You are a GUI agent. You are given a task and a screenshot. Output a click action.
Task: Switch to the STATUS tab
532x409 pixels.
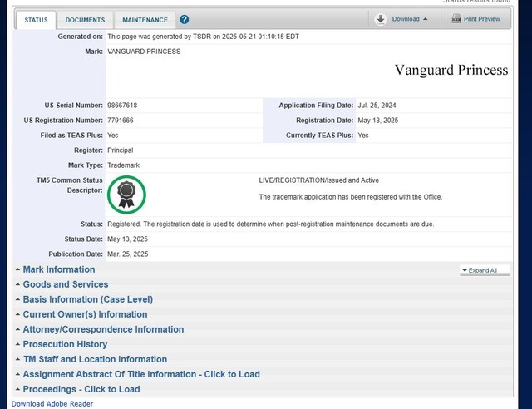point(36,20)
